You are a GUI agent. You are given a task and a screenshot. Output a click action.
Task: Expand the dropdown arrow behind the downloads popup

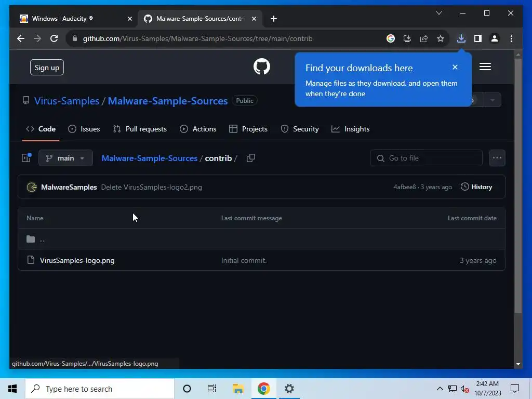pyautogui.click(x=493, y=100)
